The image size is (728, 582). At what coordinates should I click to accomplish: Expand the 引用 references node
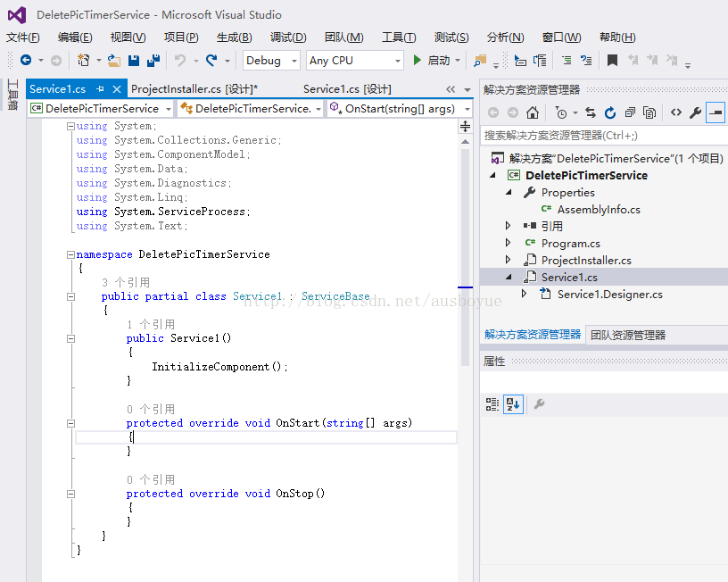508,226
